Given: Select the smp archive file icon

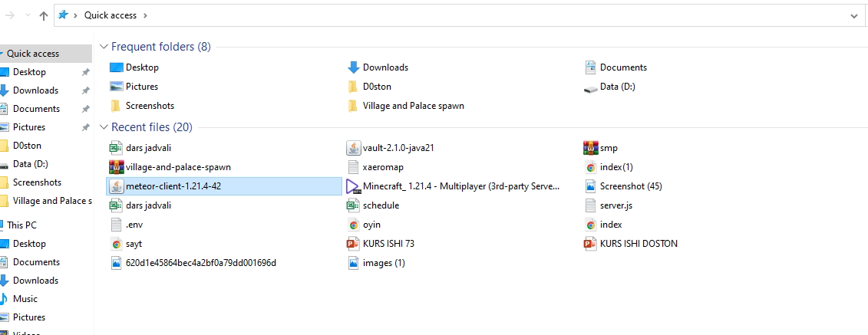Looking at the screenshot, I should pyautogui.click(x=591, y=148).
